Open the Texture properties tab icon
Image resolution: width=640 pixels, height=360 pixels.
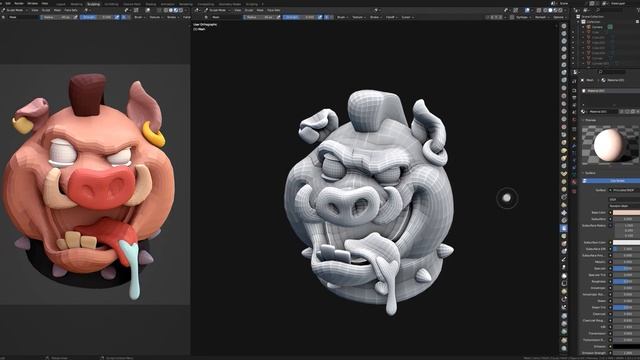coord(574,191)
